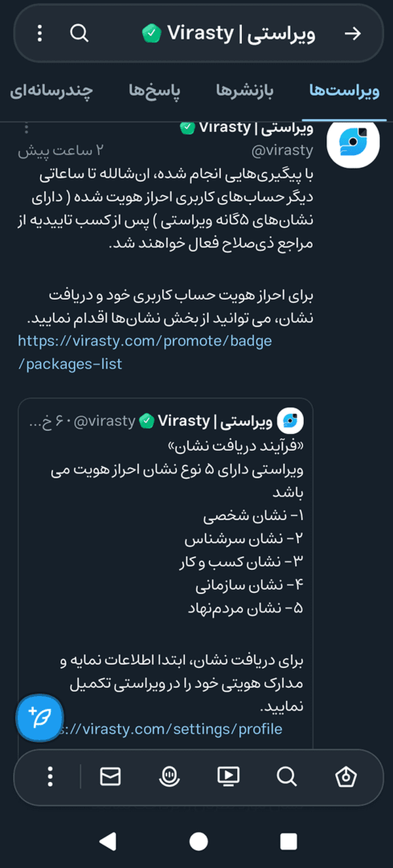
Task: Tap the Virasty profile avatar on the post
Action: pos(353,145)
